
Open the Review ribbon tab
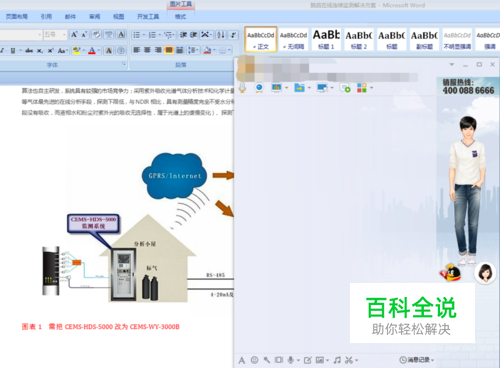coord(94,16)
